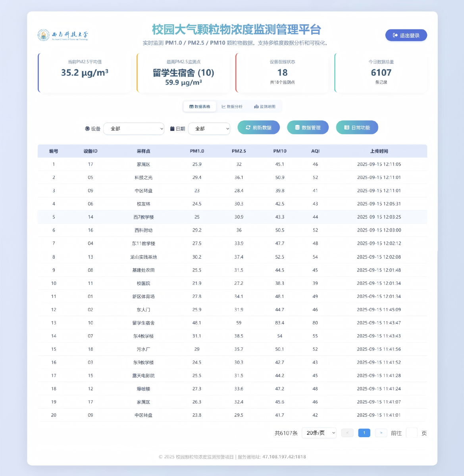
Task: Select the 数据表格 tab
Action: [200, 107]
